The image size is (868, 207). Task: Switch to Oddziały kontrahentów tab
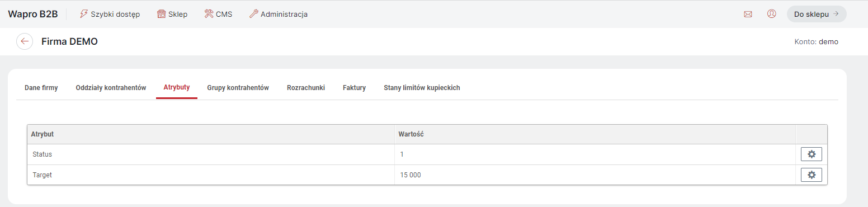coord(111,88)
